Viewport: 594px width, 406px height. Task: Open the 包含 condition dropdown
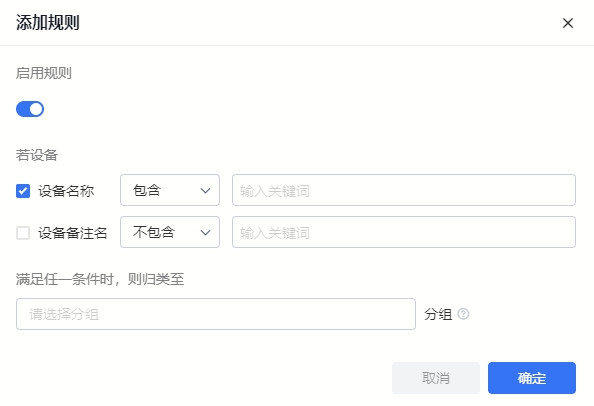tap(170, 190)
